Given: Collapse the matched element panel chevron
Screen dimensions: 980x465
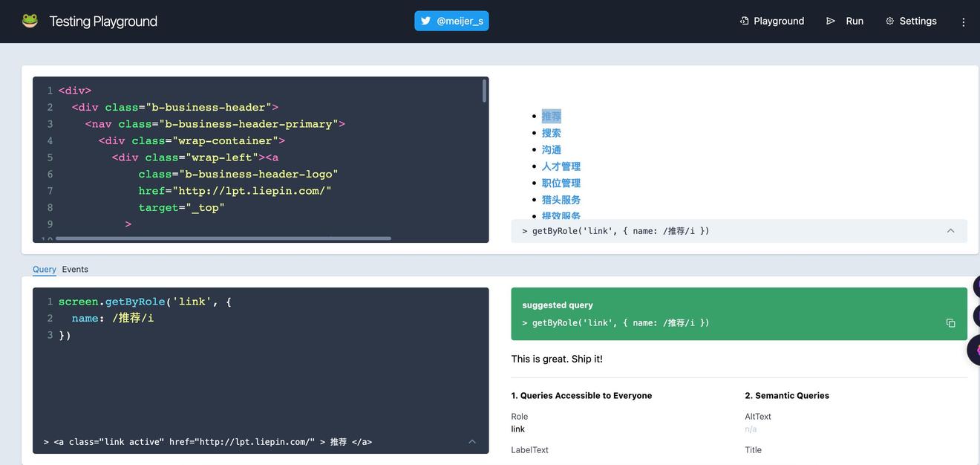Looking at the screenshot, I should (472, 442).
